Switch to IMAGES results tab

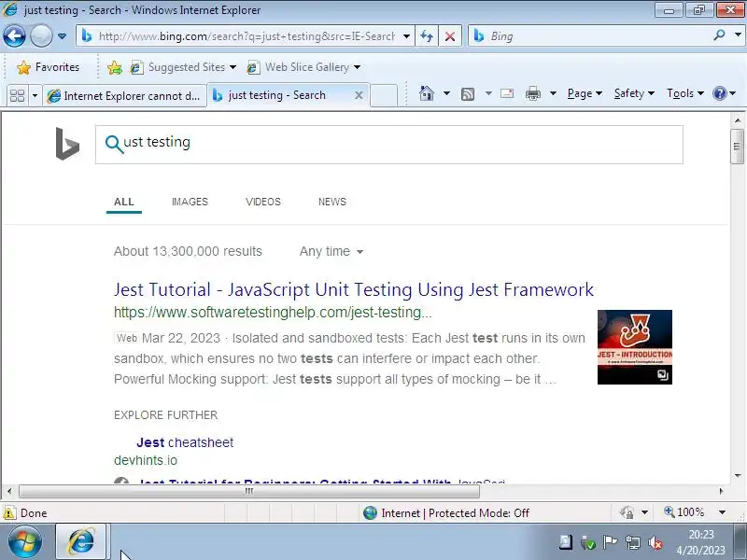(190, 202)
